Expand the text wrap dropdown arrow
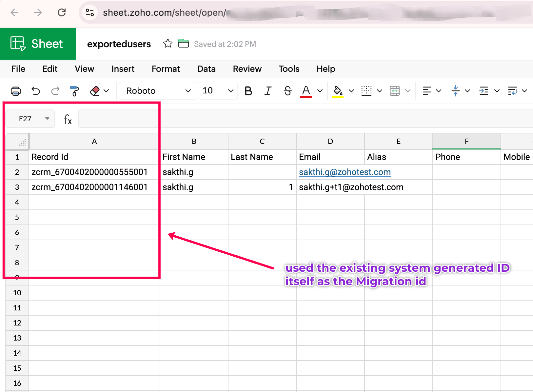Viewport: 533px width, 392px height. click(x=524, y=91)
